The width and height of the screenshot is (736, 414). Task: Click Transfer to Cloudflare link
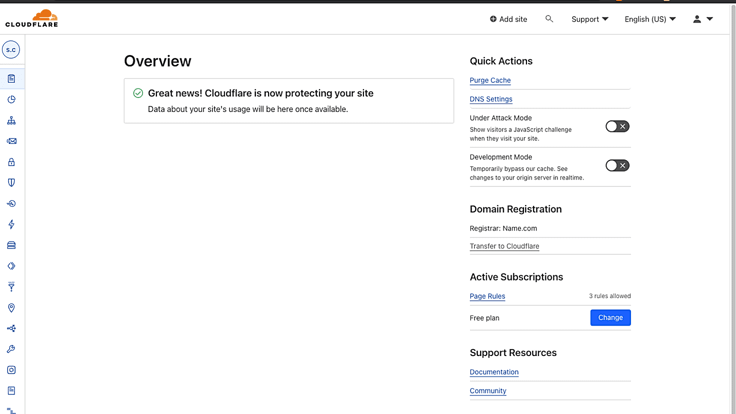tap(504, 246)
